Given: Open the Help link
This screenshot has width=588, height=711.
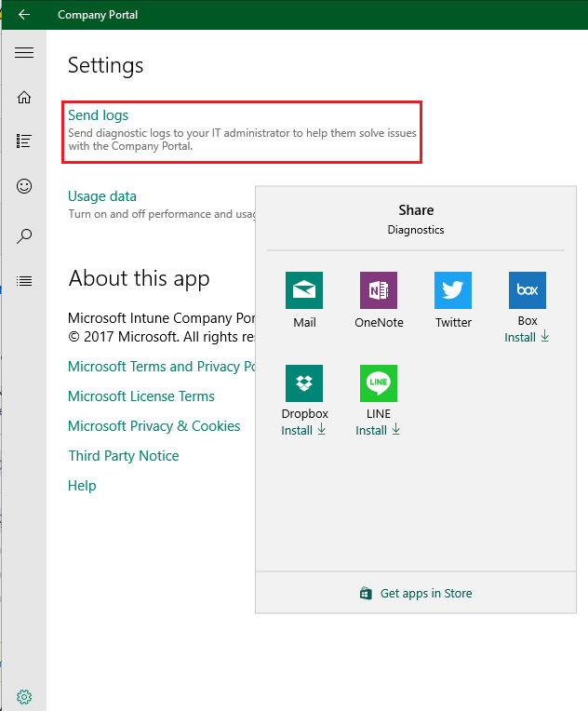Looking at the screenshot, I should pos(82,485).
